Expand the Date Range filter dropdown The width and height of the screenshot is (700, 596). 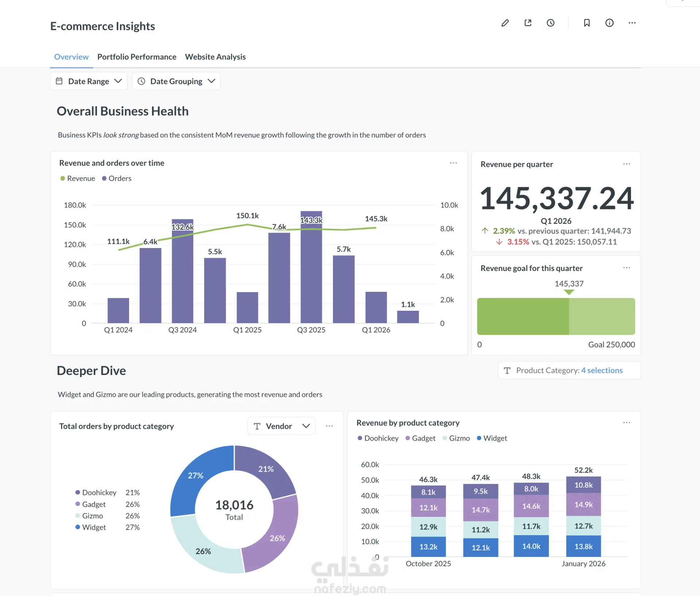(x=89, y=81)
